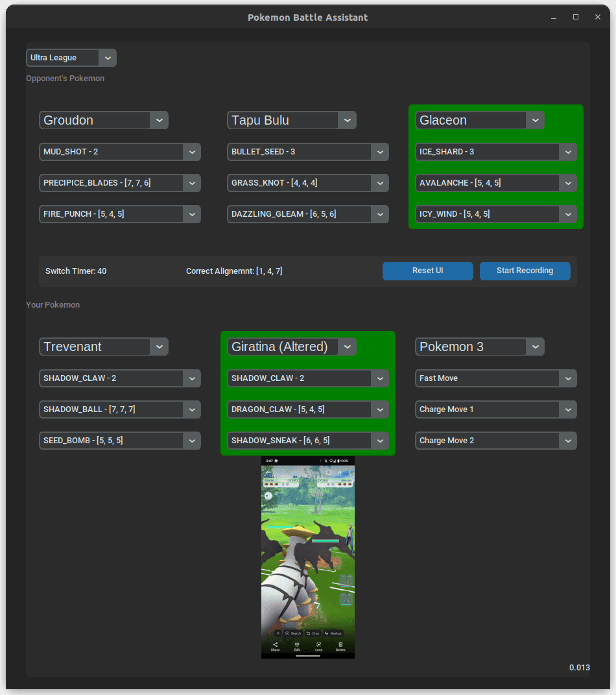Screen dimensions: 616x695
Task: Open the Giratina (Altered) Pokemon dropdown
Action: (x=292, y=347)
